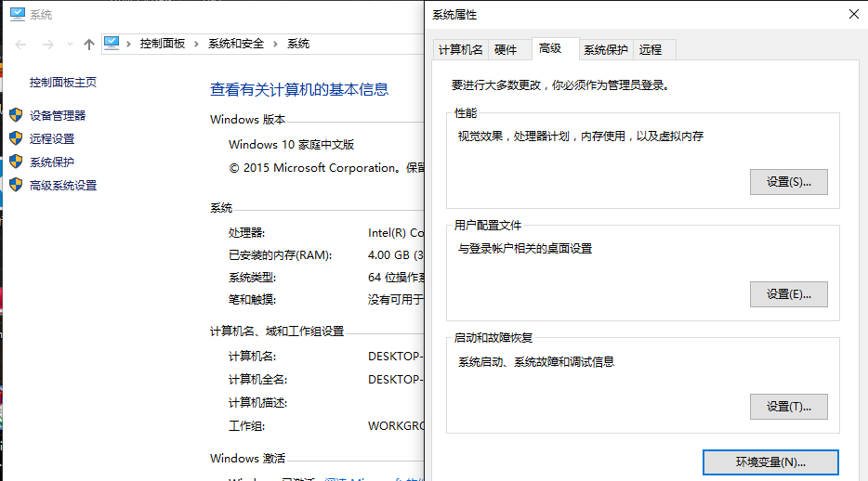Click the 笔和触摸: label
The image size is (868, 481).
pyautogui.click(x=253, y=300)
